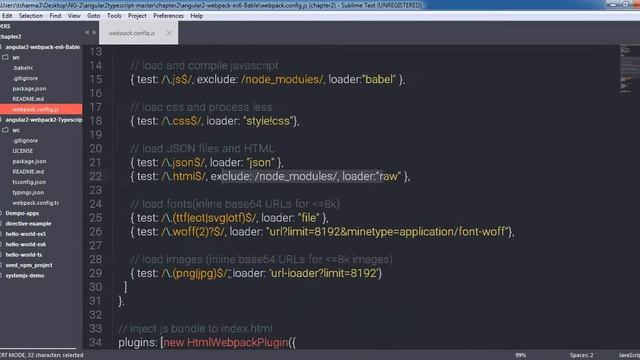Click the status bar selection message
Image resolution: width=640 pixels, height=360 pixels.
pyautogui.click(x=42, y=355)
